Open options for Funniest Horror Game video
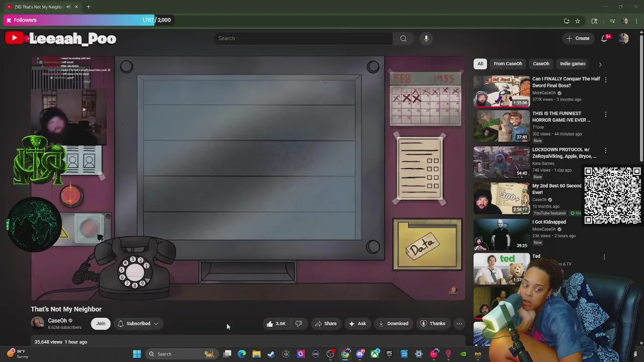 (x=605, y=114)
